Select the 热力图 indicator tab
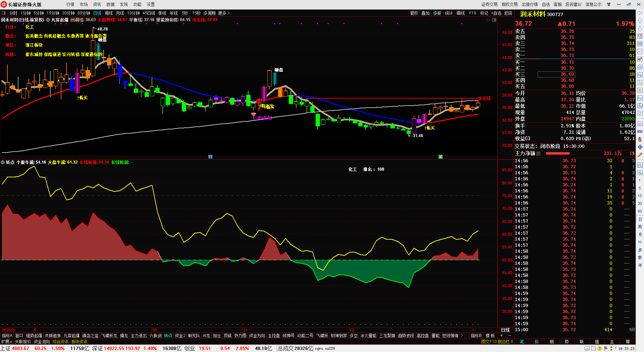The width and height of the screenshot is (644, 352). [240, 336]
